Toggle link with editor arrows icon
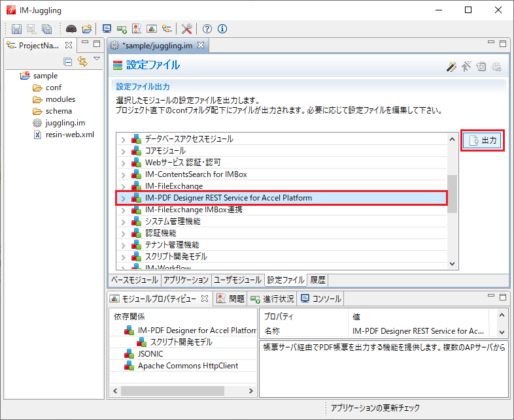The width and height of the screenshot is (514, 420). pos(82,61)
